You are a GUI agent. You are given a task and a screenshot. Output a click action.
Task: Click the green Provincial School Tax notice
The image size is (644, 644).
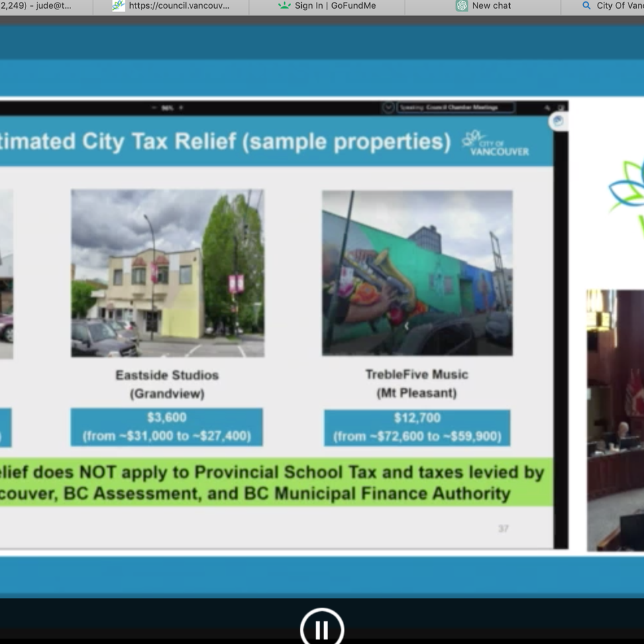276,482
